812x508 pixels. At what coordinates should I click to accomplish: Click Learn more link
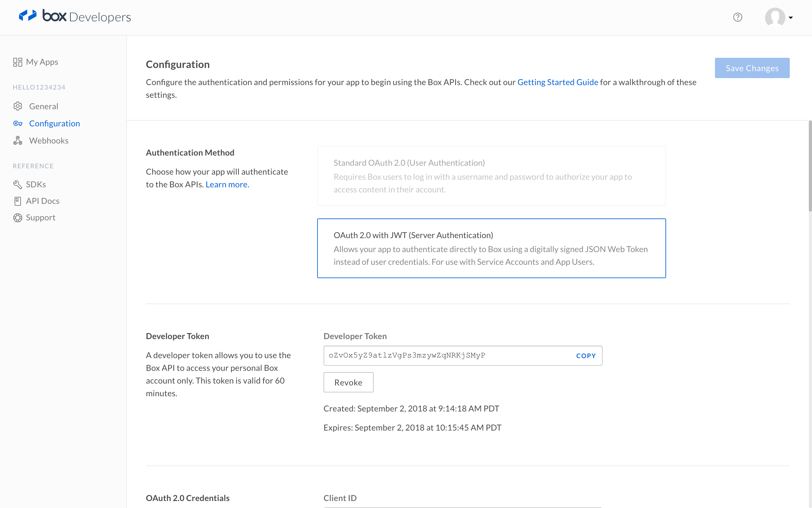click(227, 184)
